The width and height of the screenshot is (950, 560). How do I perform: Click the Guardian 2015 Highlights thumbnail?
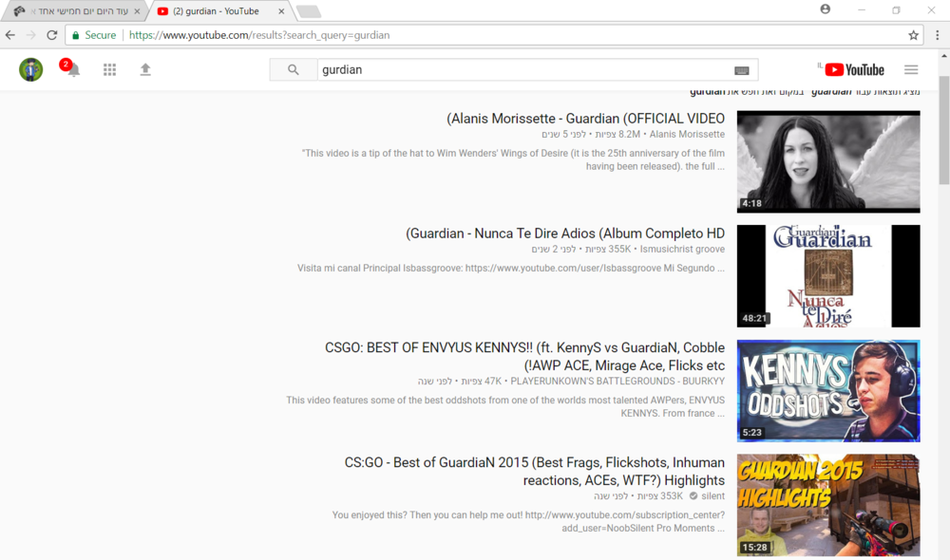click(x=828, y=504)
